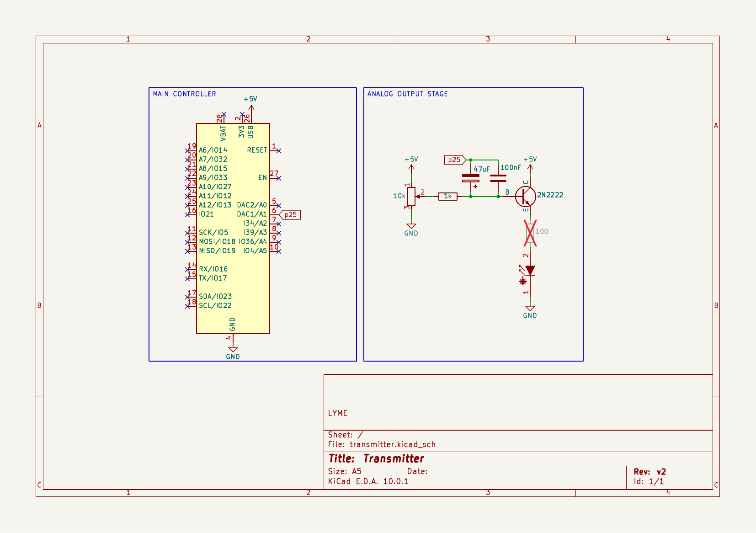Viewport: 756px width, 533px height.
Task: Select the 2N2222 transistor symbol
Action: (x=526, y=197)
